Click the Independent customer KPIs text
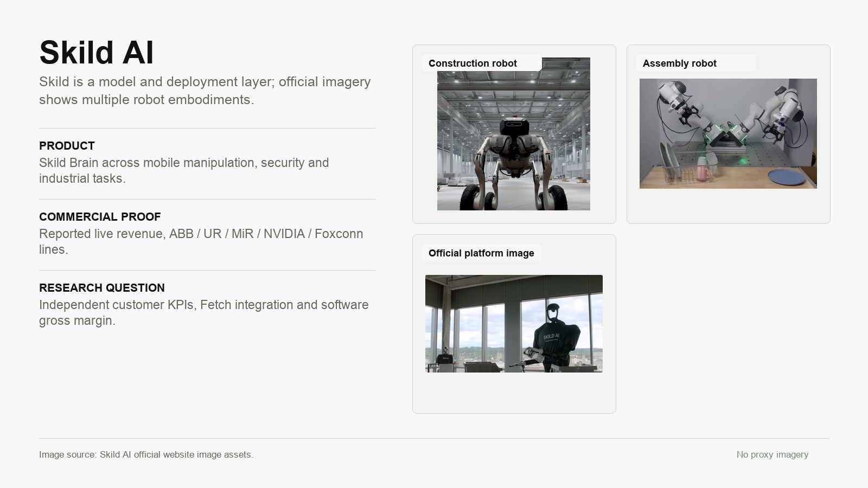The width and height of the screenshot is (868, 488). tap(204, 312)
